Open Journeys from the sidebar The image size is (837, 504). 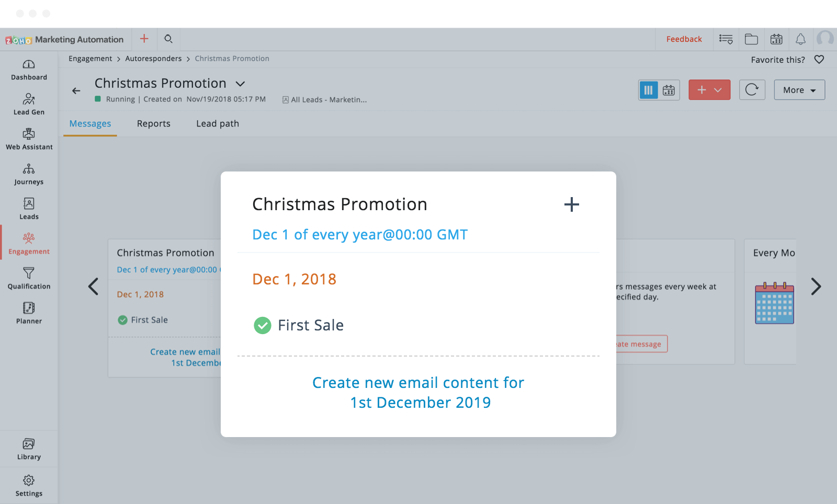29,175
